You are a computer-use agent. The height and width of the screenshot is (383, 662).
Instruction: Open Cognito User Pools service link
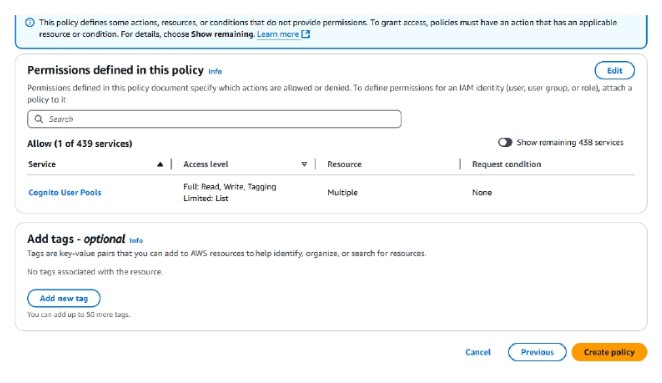pyautogui.click(x=65, y=193)
